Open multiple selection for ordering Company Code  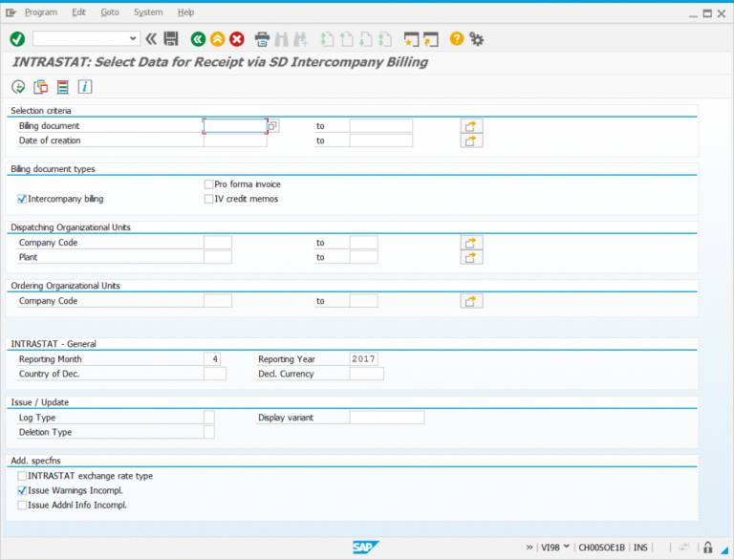pos(471,301)
